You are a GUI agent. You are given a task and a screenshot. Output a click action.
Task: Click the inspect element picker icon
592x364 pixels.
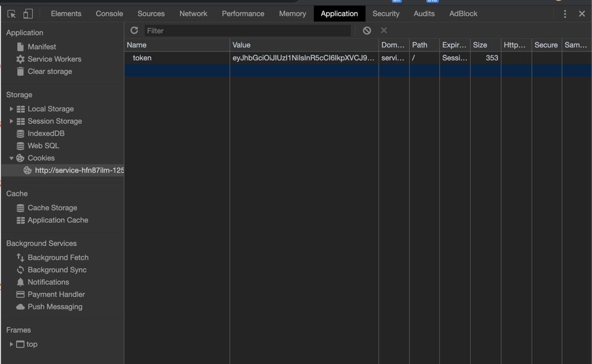point(12,14)
